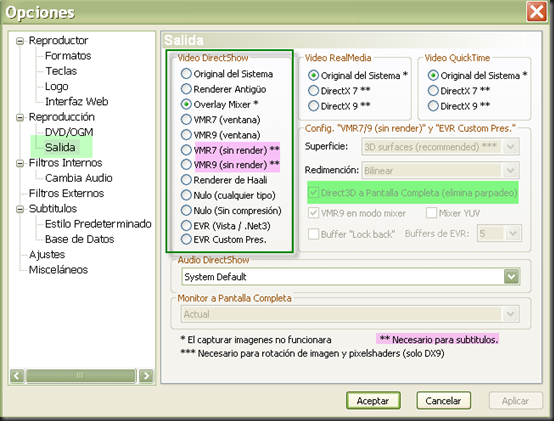Open the Audio DirectShow dropdown arrow
Viewport: 554px width, 421px height.
coord(511,277)
